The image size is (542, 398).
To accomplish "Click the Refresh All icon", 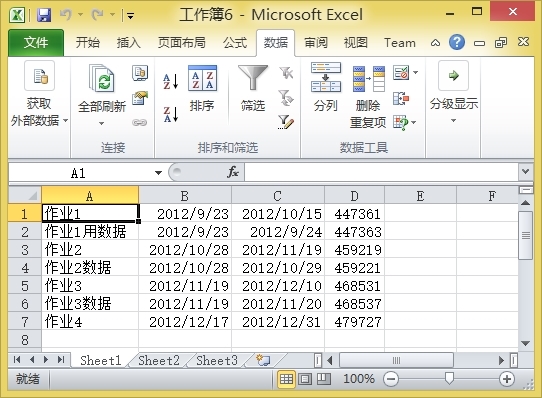I will point(102,78).
